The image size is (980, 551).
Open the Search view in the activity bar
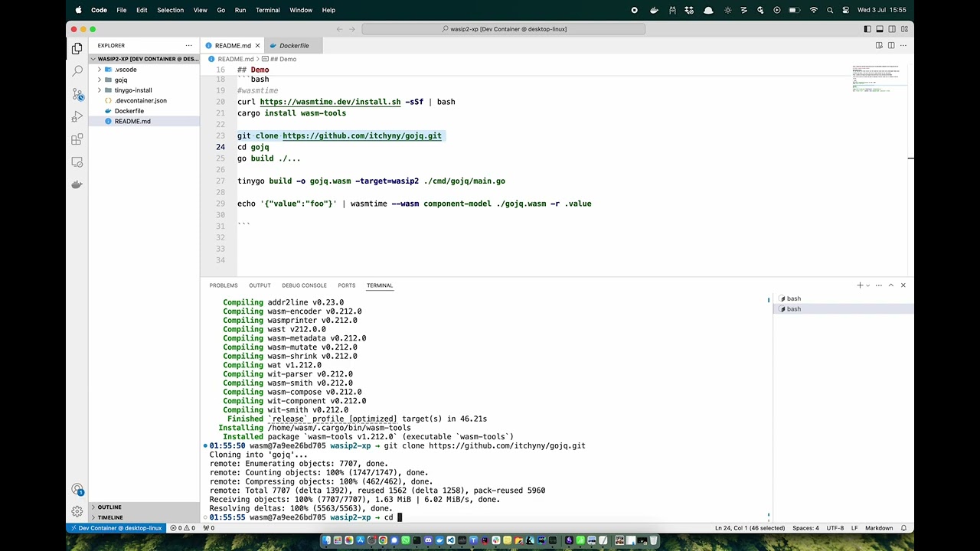[77, 70]
